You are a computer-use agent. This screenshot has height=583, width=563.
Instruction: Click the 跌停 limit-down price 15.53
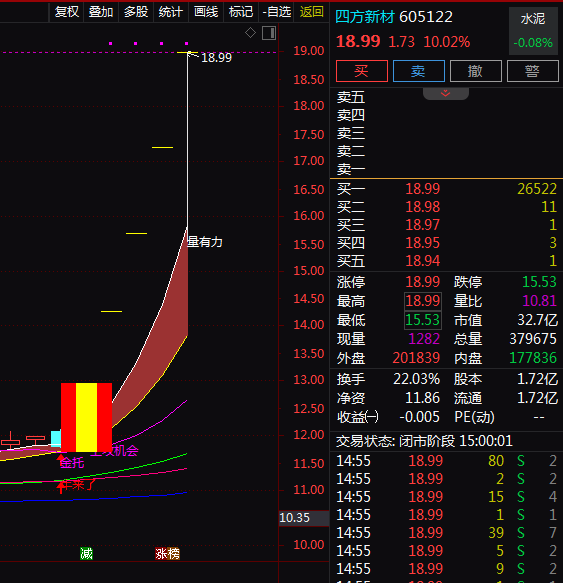[539, 282]
